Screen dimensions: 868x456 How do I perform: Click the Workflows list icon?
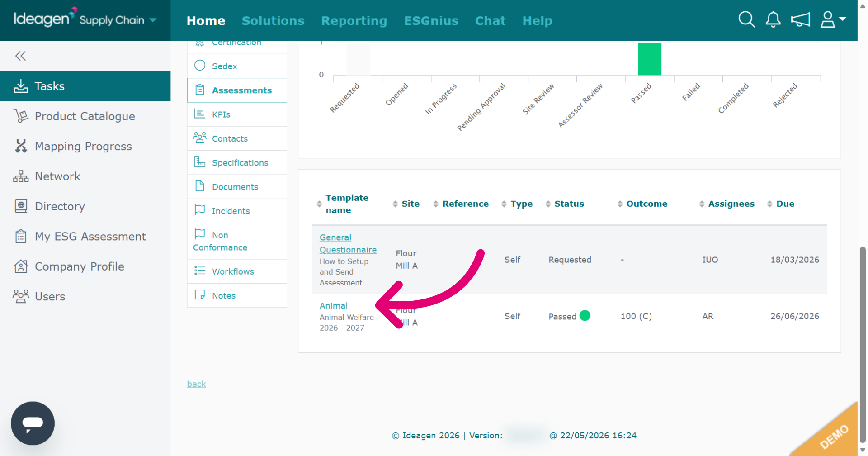(x=200, y=271)
